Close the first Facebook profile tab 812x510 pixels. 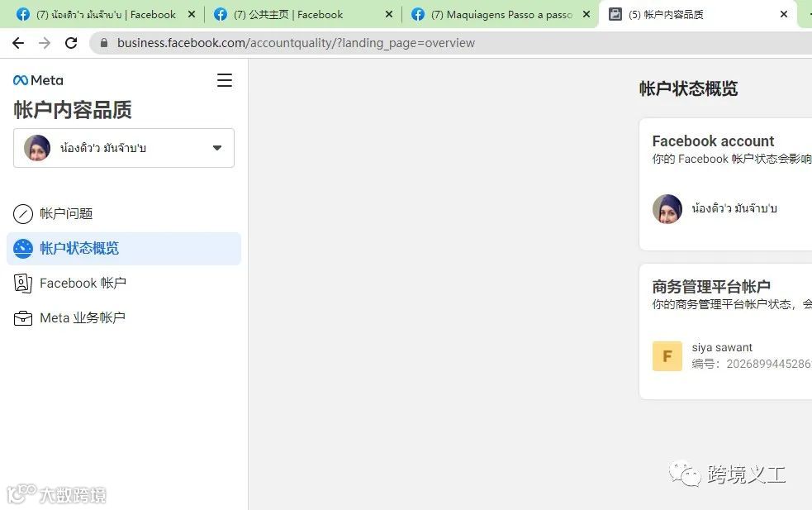point(192,15)
